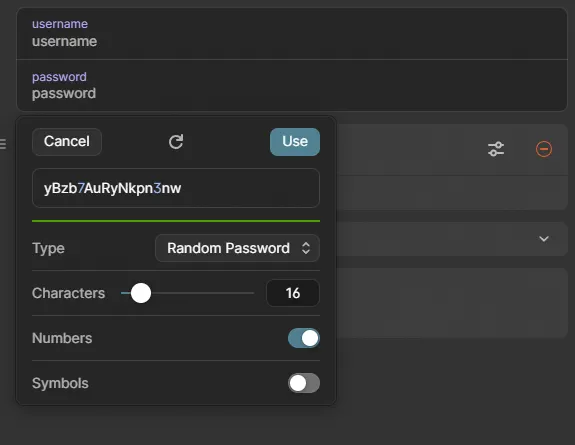Select the generated password text field
The height and width of the screenshot is (445, 575).
click(x=176, y=188)
